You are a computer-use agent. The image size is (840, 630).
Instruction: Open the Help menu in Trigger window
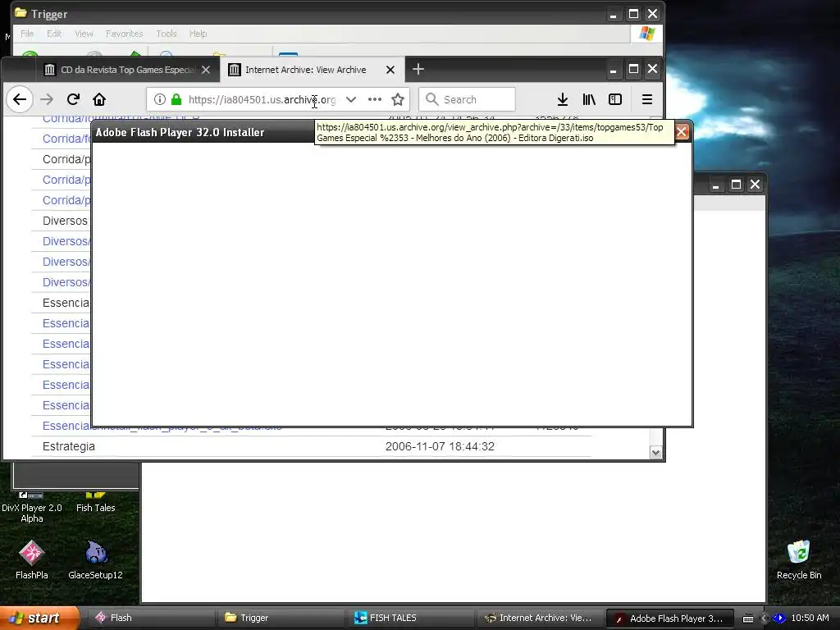pos(198,34)
